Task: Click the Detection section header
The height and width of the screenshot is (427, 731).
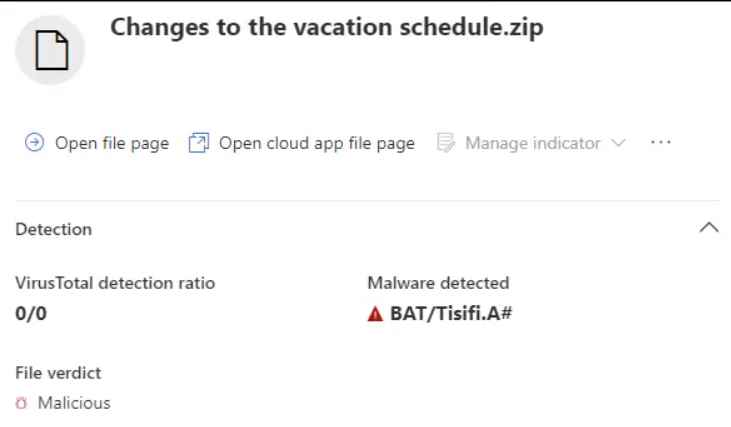Action: click(54, 229)
